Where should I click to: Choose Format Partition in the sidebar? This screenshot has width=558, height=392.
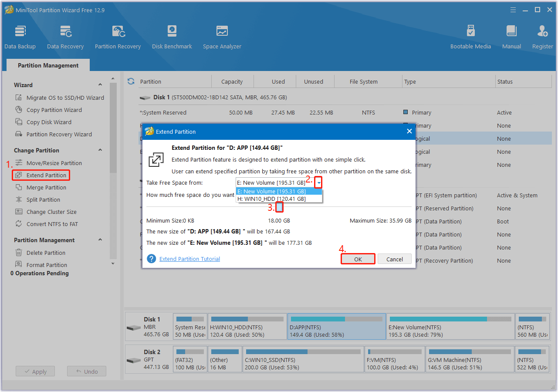pyautogui.click(x=41, y=265)
